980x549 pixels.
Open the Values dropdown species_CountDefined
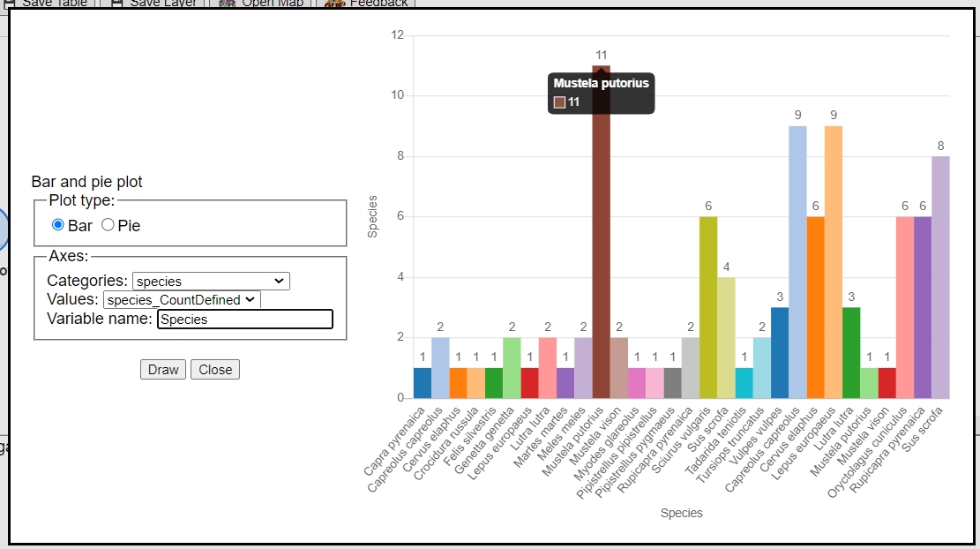coord(182,300)
